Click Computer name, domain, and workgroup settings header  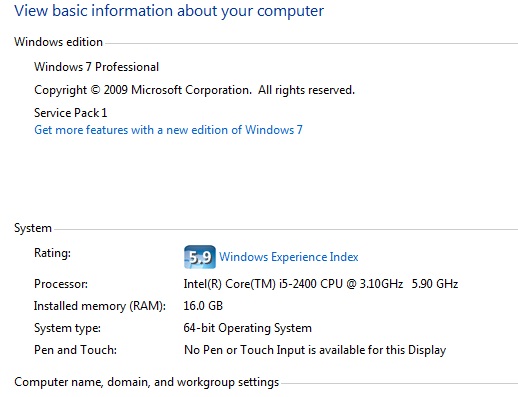click(x=147, y=382)
